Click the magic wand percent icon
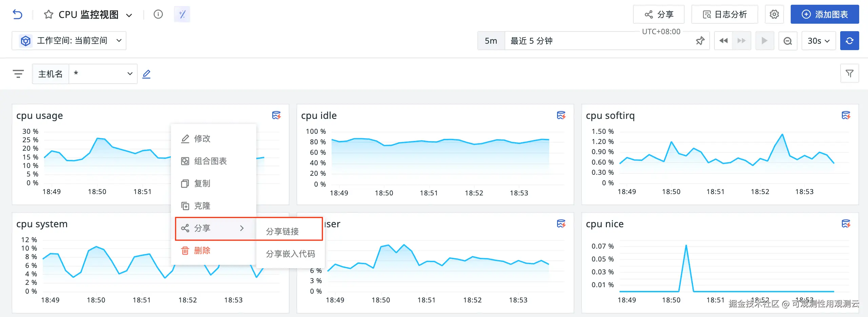 click(182, 14)
